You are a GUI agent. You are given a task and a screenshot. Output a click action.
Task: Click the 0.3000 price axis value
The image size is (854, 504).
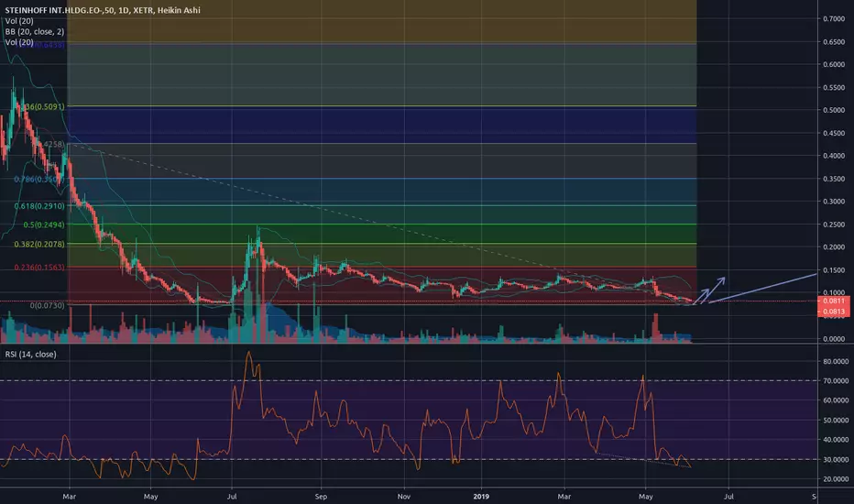pyautogui.click(x=834, y=202)
